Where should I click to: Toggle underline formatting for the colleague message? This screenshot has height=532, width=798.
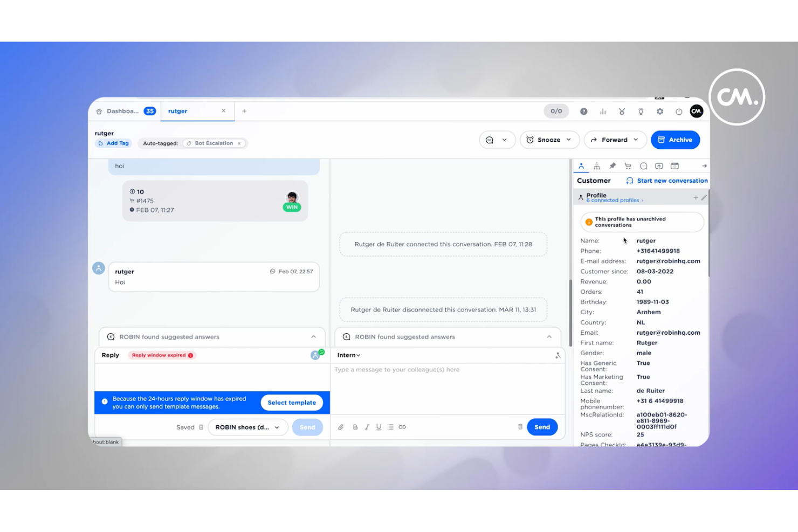click(379, 426)
